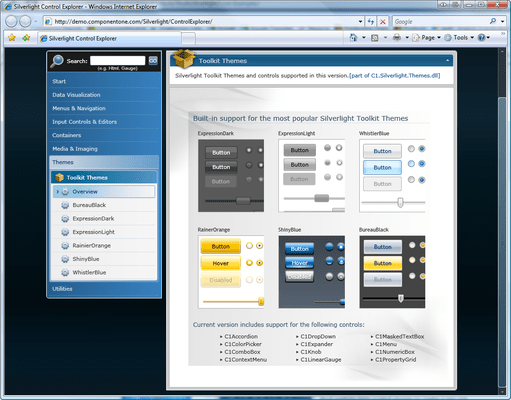Image resolution: width=511 pixels, height=400 pixels.
Task: Click the Silverlight Control Explorer browser tab
Action: [x=110, y=38]
